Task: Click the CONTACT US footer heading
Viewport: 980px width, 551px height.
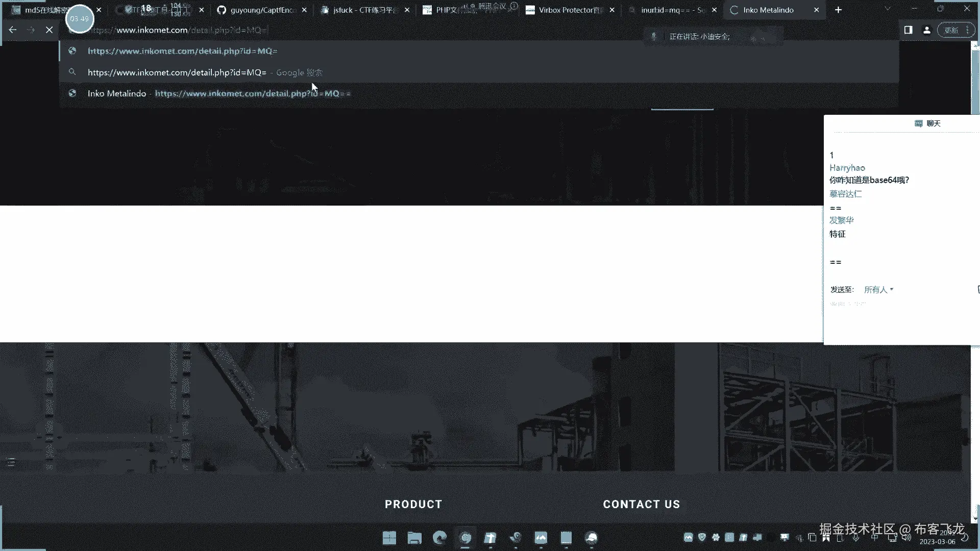Action: [x=642, y=504]
